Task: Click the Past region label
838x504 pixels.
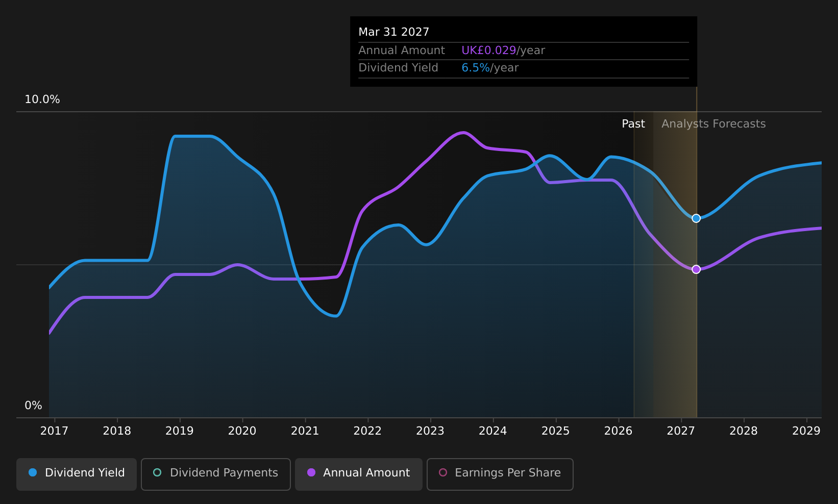Action: (633, 124)
